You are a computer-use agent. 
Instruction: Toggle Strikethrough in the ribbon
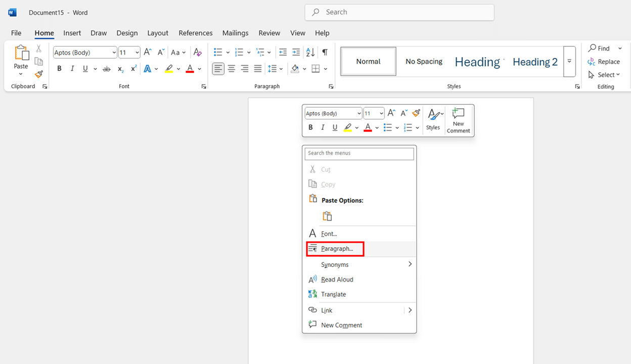107,69
